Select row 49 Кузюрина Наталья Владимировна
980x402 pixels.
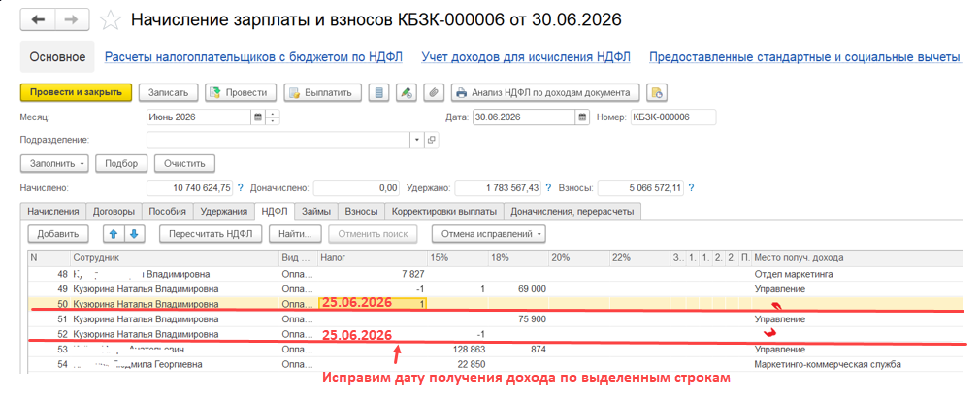pyautogui.click(x=495, y=288)
